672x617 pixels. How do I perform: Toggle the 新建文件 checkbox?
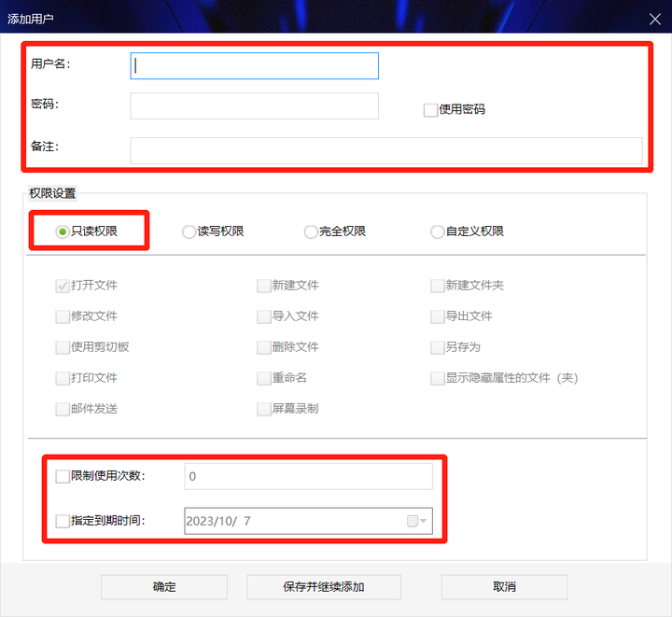tap(263, 286)
